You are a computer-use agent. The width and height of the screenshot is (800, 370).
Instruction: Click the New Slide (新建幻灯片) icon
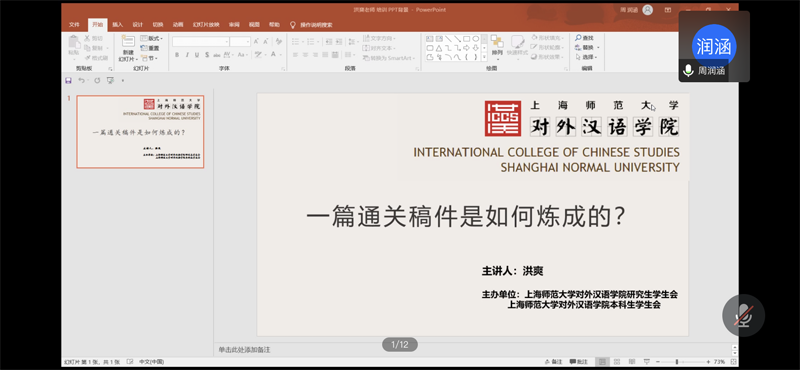[128, 42]
